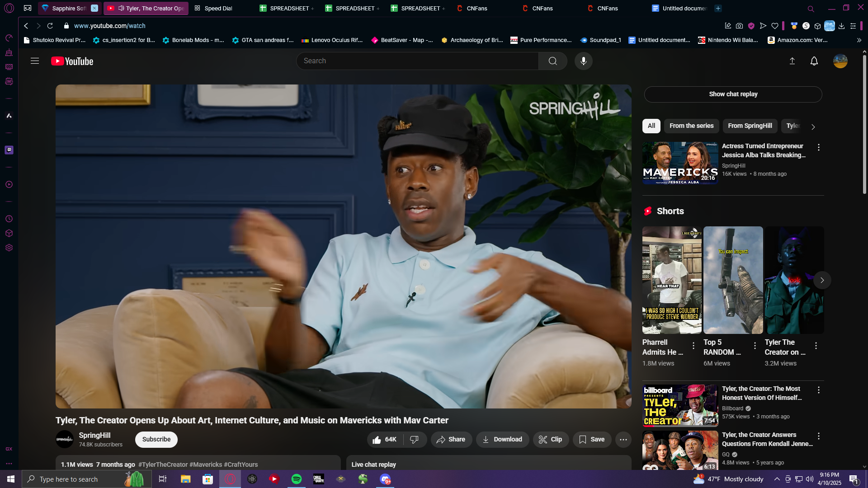Click the Download button below the video

pyautogui.click(x=502, y=439)
